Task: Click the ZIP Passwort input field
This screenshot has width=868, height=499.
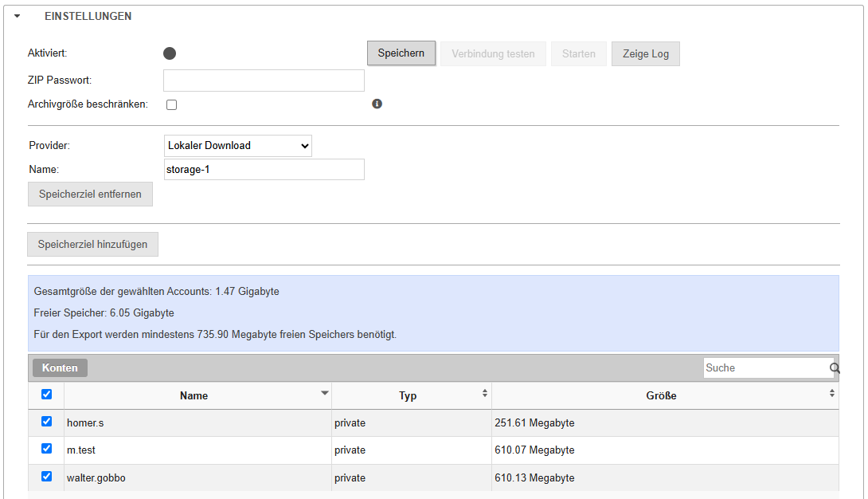Action: 264,81
